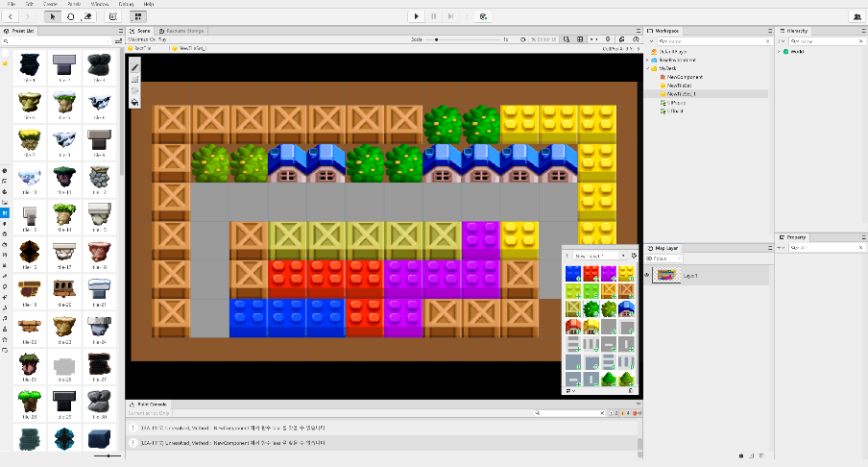Image resolution: width=868 pixels, height=467 pixels.
Task: Click the build cube icon next to playback
Action: (x=483, y=16)
